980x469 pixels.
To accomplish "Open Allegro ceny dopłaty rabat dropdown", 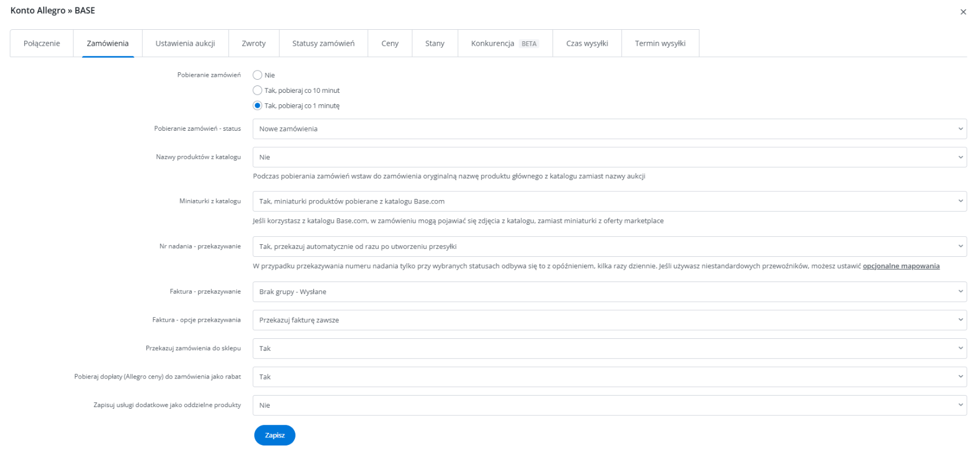I will [609, 377].
